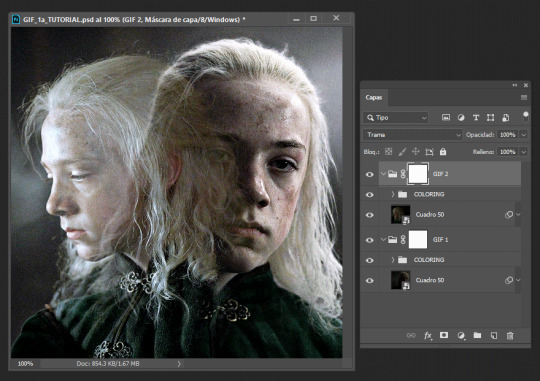Open the Trama blend mode dropdown

(x=412, y=135)
